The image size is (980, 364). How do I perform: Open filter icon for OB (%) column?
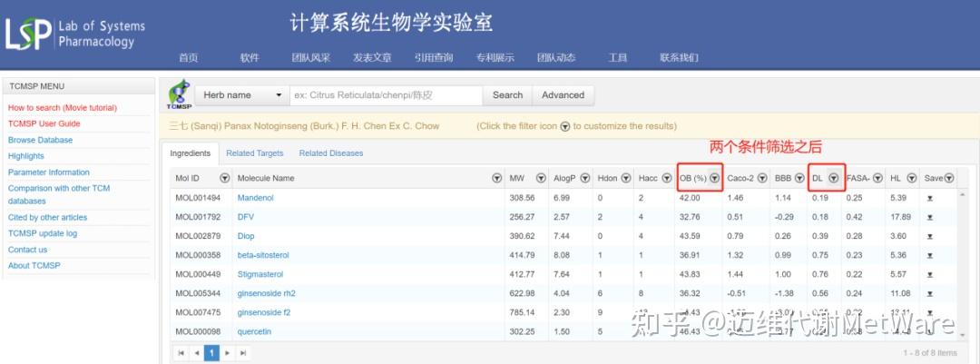tap(715, 178)
